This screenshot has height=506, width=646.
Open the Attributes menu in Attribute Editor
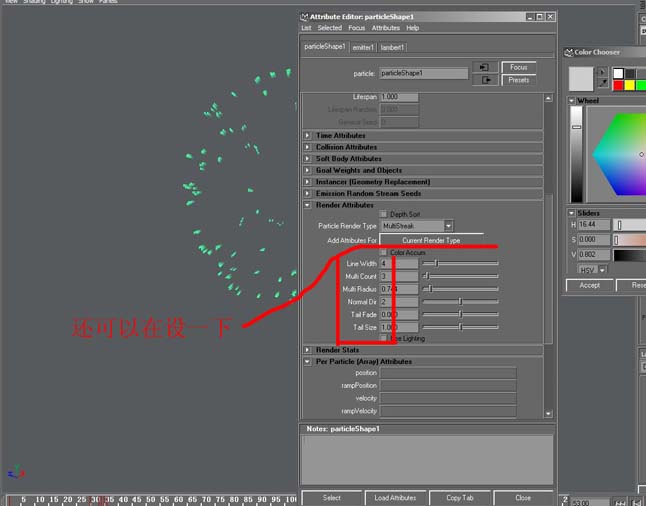[x=386, y=28]
